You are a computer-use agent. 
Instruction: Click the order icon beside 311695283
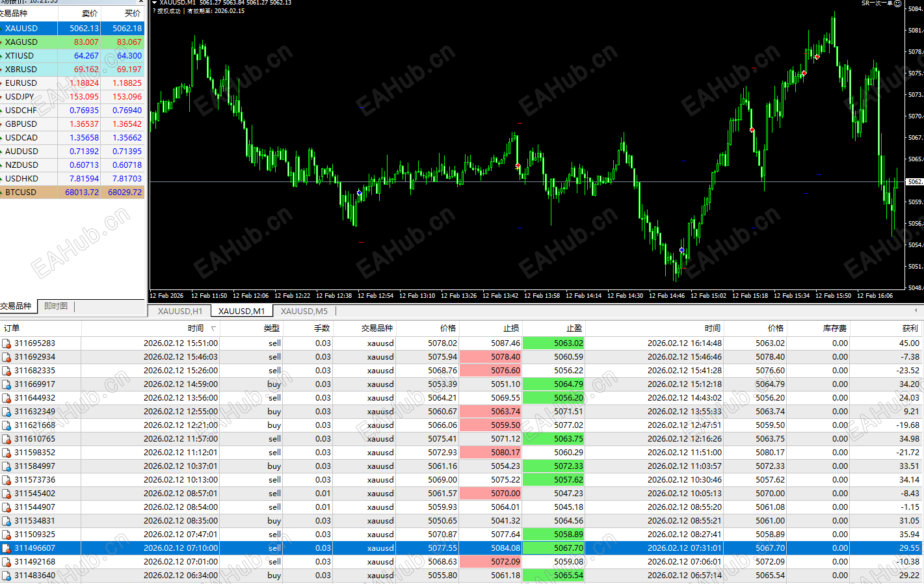[x=7, y=343]
